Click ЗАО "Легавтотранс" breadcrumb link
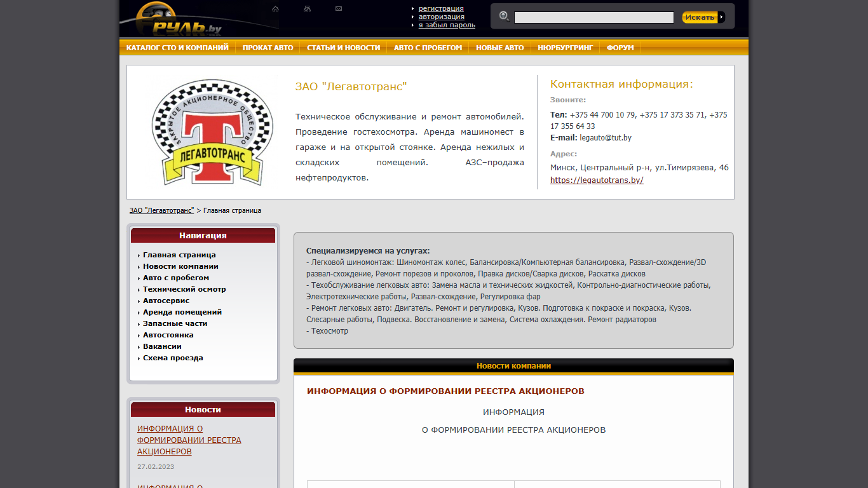Viewport: 868px width, 488px height. [x=161, y=210]
